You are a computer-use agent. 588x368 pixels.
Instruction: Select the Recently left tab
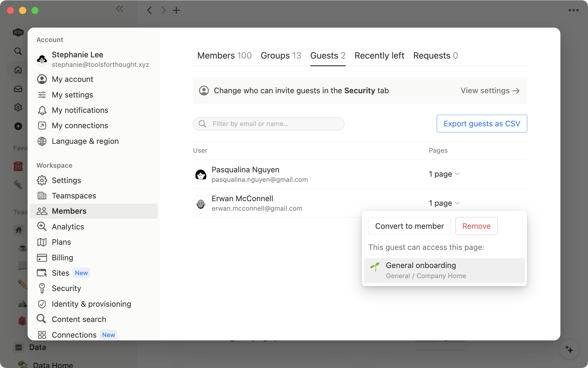[380, 56]
